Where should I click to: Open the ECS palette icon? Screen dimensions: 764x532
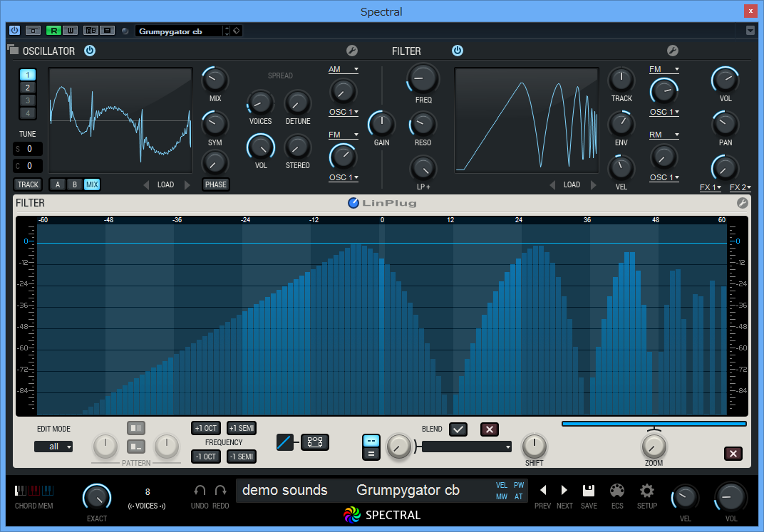617,490
